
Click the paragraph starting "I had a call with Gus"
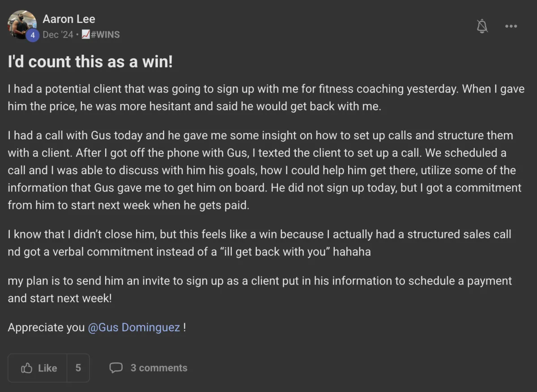[264, 170]
